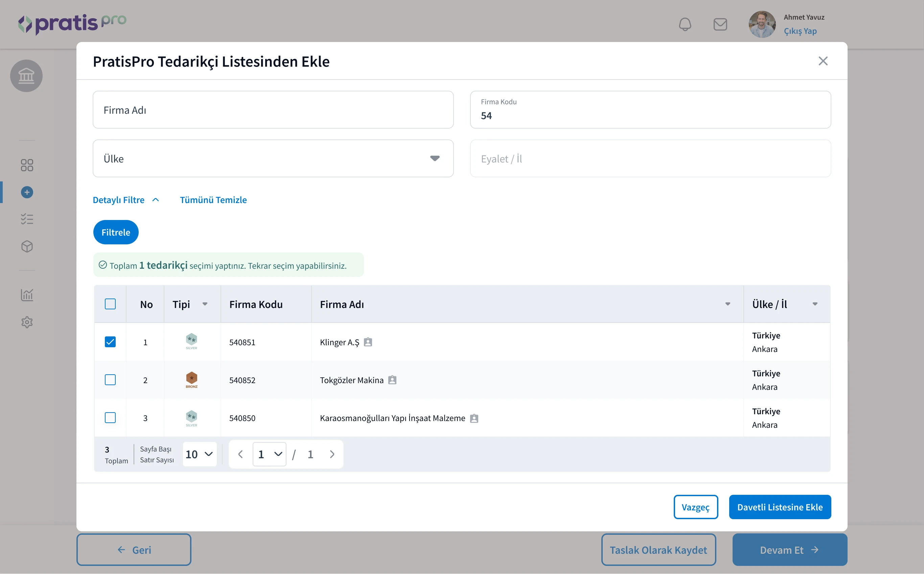
Task: Click the 1 tedarikçi selection message
Action: click(x=228, y=265)
